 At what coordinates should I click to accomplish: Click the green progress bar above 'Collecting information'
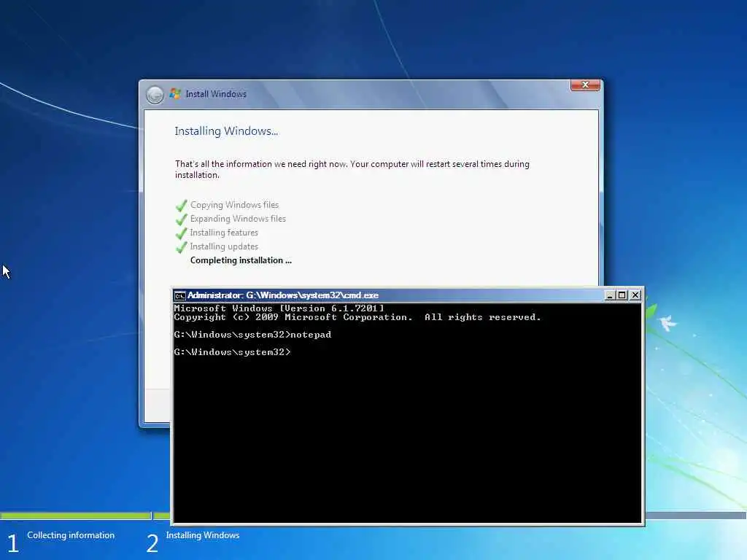[x=75, y=516]
